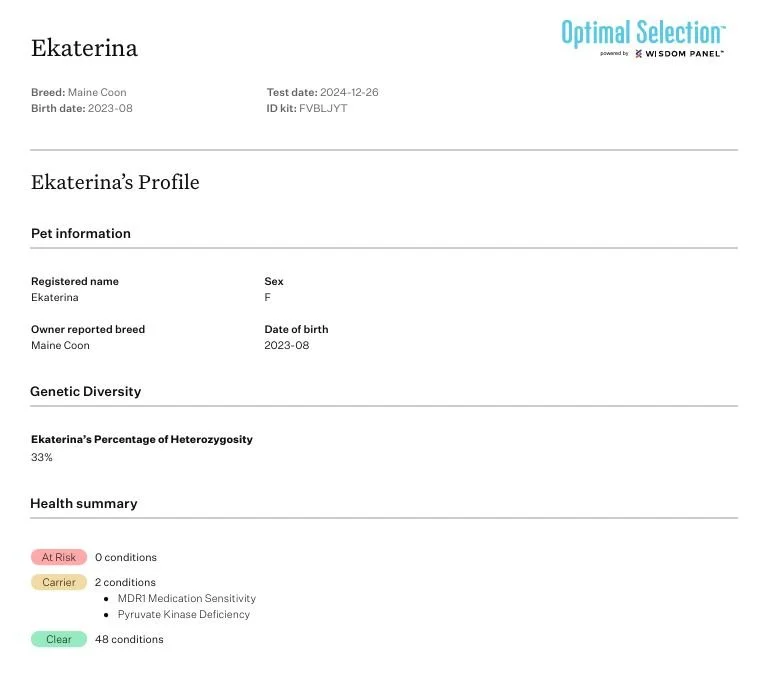Click the Health summary section header

pyautogui.click(x=83, y=503)
